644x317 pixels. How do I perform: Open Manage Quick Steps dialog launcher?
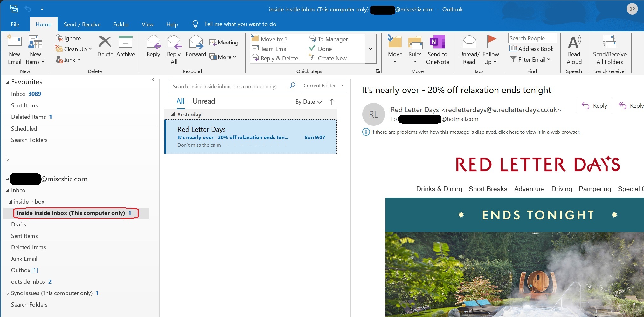377,71
